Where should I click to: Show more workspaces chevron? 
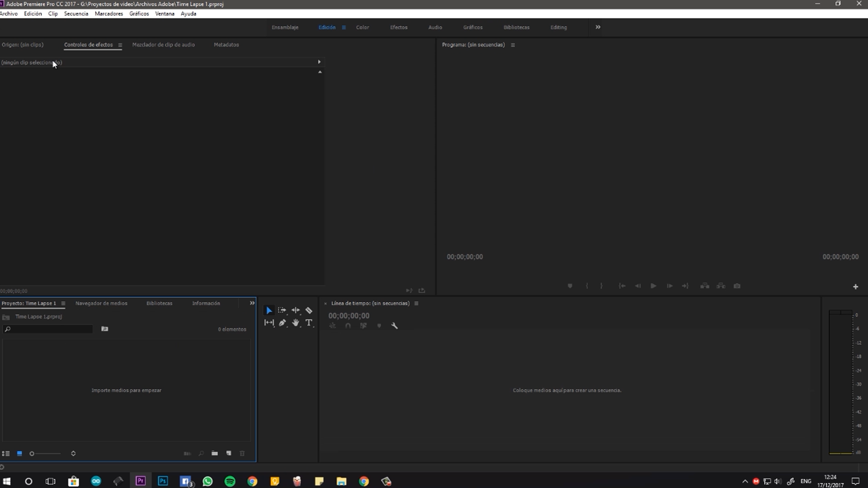click(598, 27)
